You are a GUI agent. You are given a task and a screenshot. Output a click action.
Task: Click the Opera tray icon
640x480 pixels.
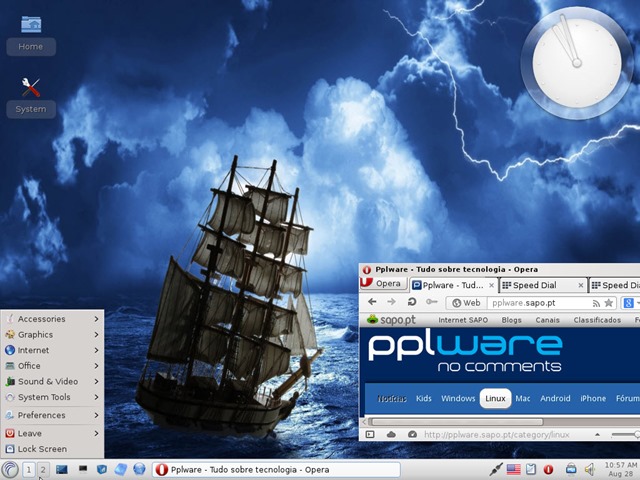click(549, 470)
